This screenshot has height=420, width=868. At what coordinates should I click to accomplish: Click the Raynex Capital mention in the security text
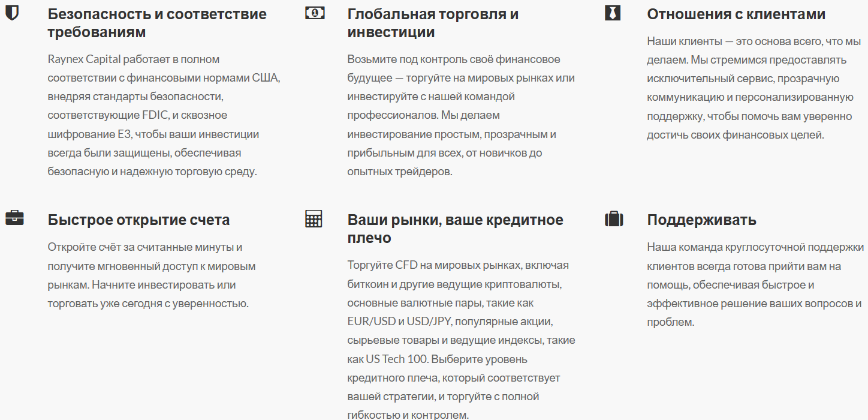[81, 58]
